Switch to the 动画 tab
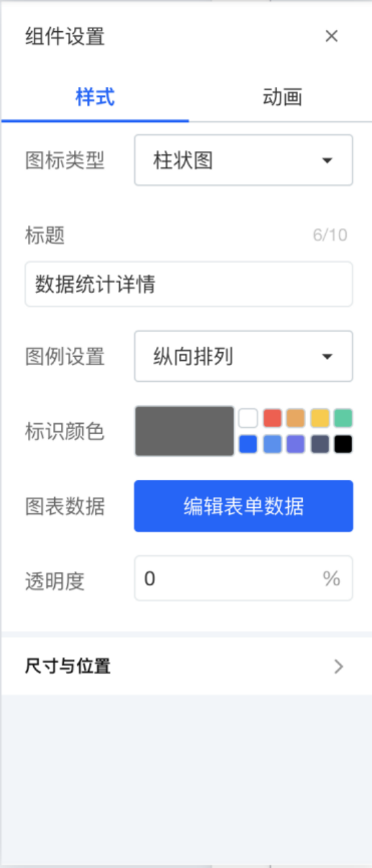Screen dimensions: 372x868 (282, 97)
